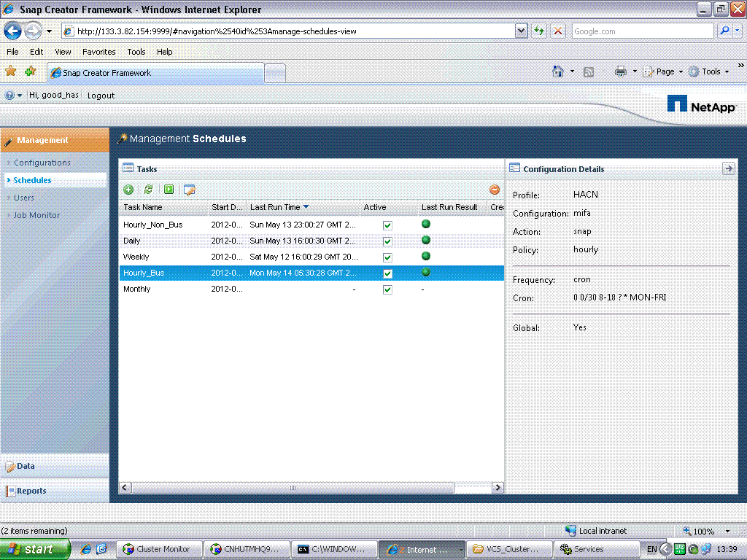
Task: Click the help icon beside Hi, good_has
Action: pos(9,96)
